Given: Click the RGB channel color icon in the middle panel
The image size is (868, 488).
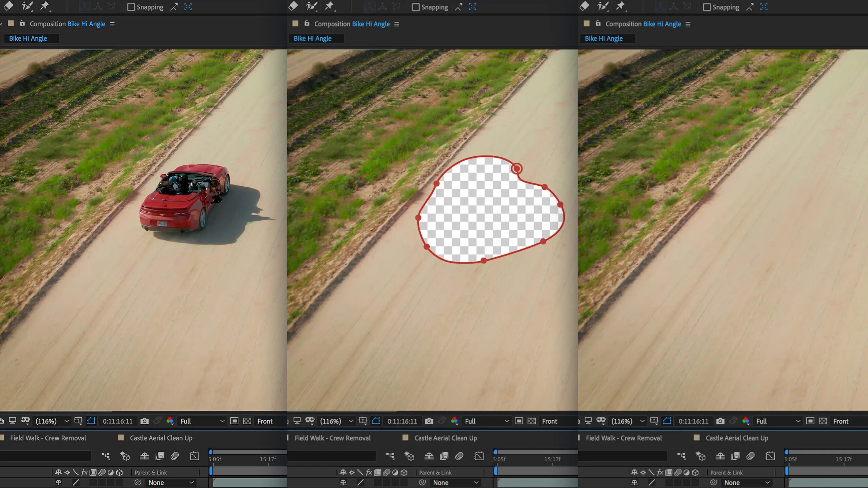Looking at the screenshot, I should (x=454, y=421).
